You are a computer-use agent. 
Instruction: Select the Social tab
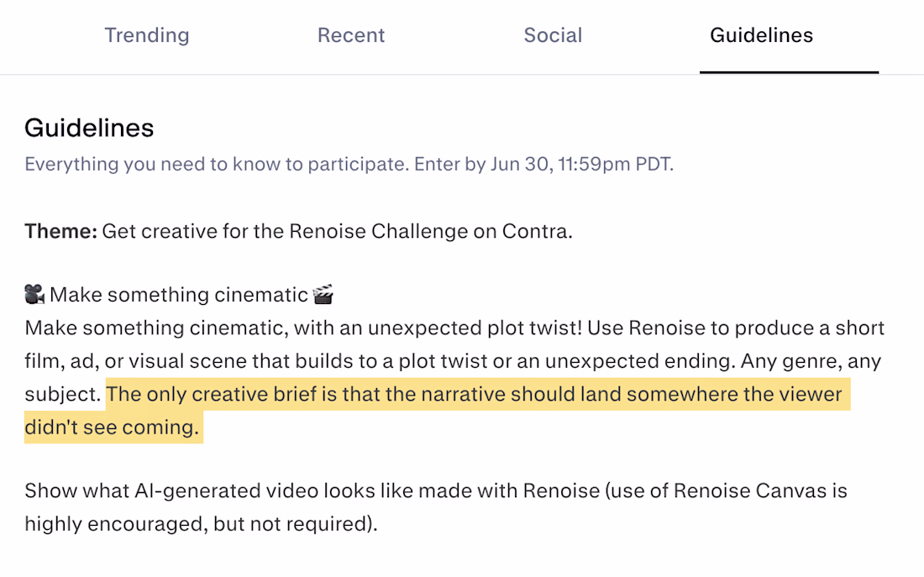pyautogui.click(x=553, y=35)
